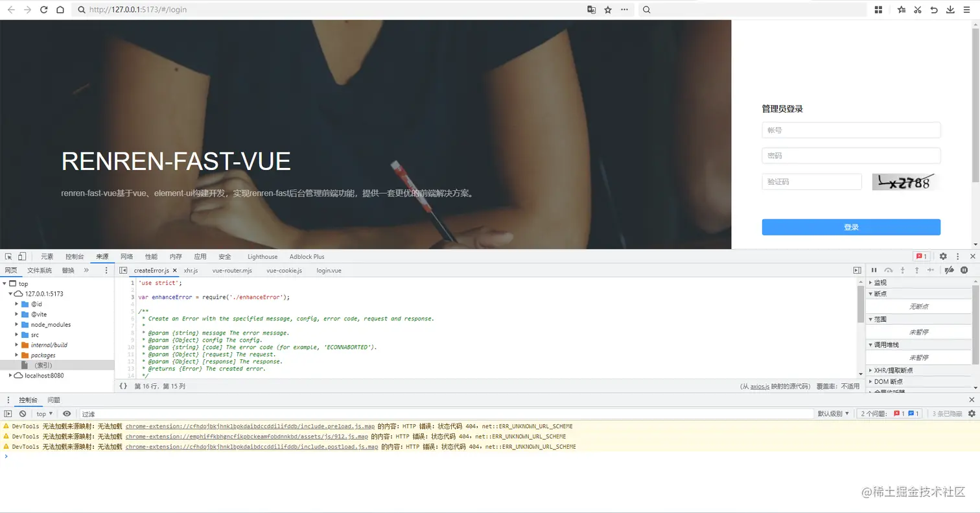Expand the @vite folder
980x513 pixels.
click(x=17, y=314)
